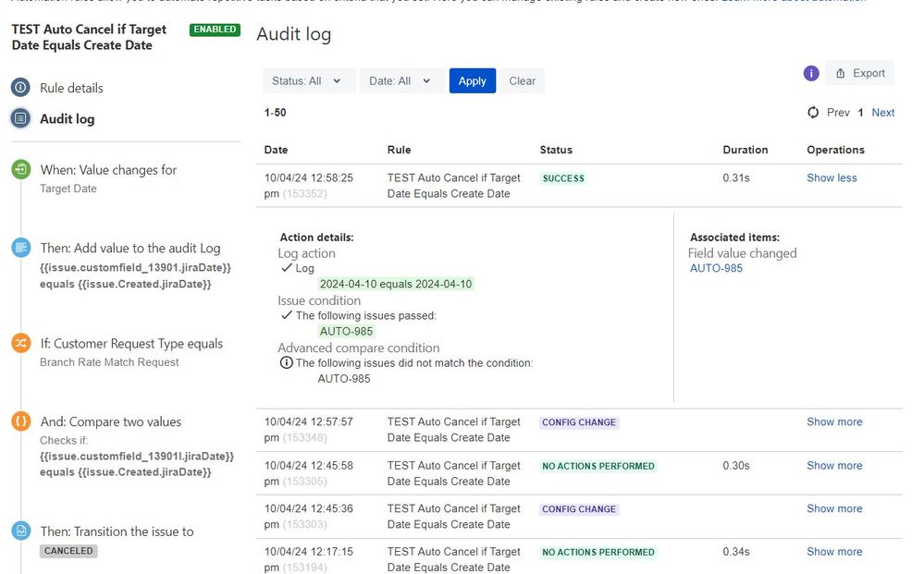
Task: Open the AUTO-985 issue link
Action: [716, 269]
